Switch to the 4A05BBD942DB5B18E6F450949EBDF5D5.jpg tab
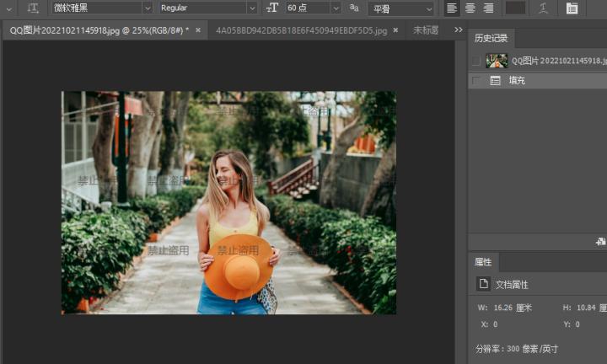 (301, 30)
